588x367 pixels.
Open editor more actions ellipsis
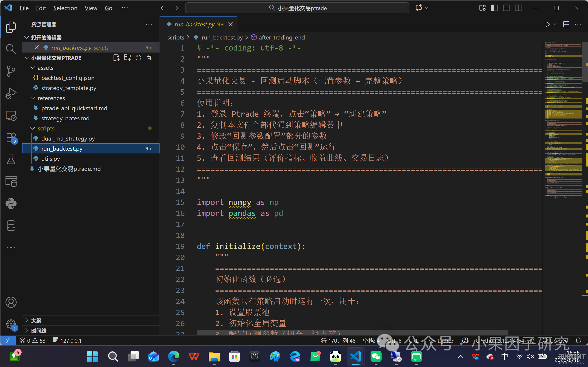point(578,24)
